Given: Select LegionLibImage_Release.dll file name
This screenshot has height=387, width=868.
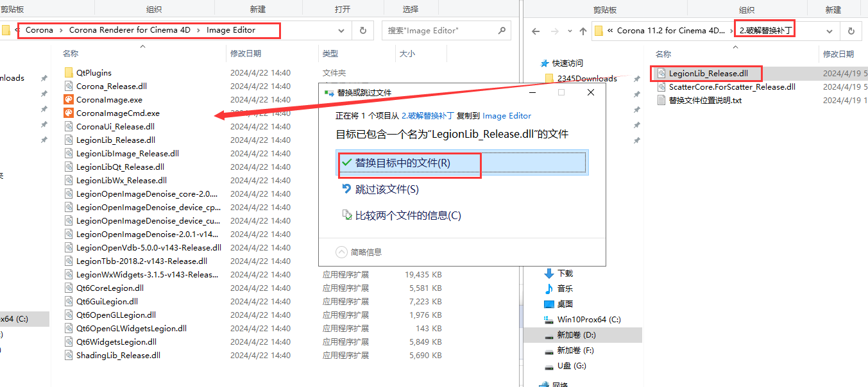Looking at the screenshot, I should pos(127,153).
